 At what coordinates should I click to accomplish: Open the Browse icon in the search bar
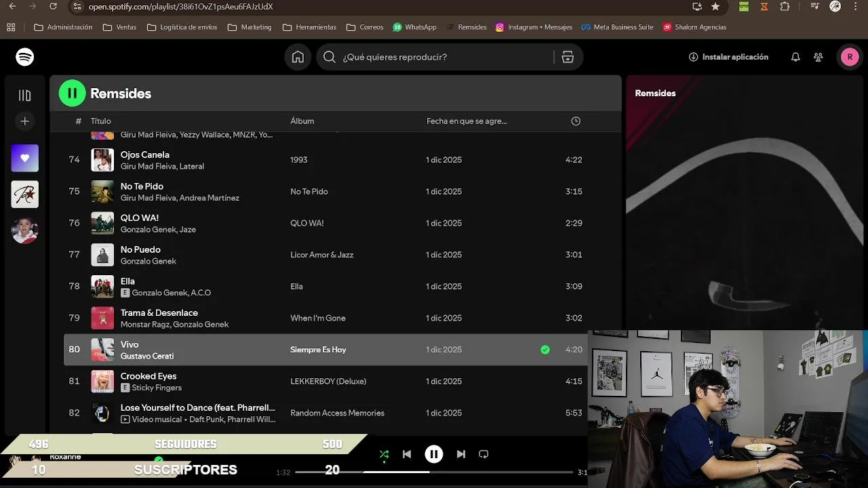pyautogui.click(x=568, y=57)
